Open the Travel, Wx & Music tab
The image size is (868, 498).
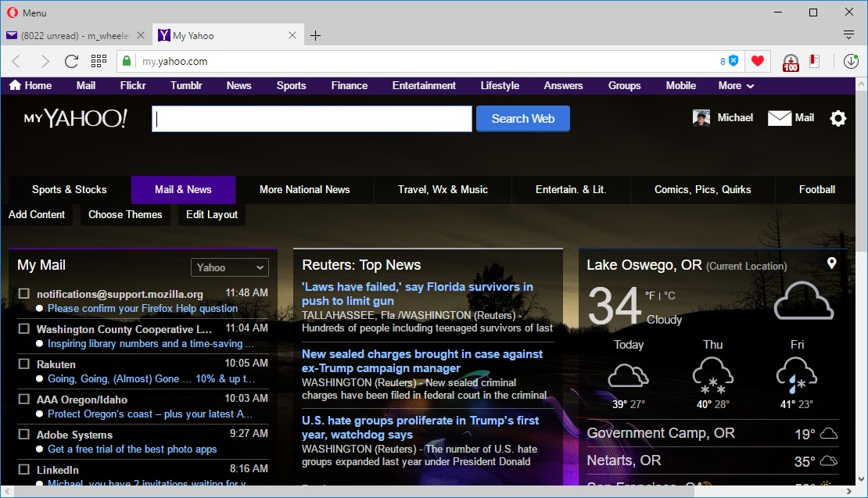[x=443, y=189]
